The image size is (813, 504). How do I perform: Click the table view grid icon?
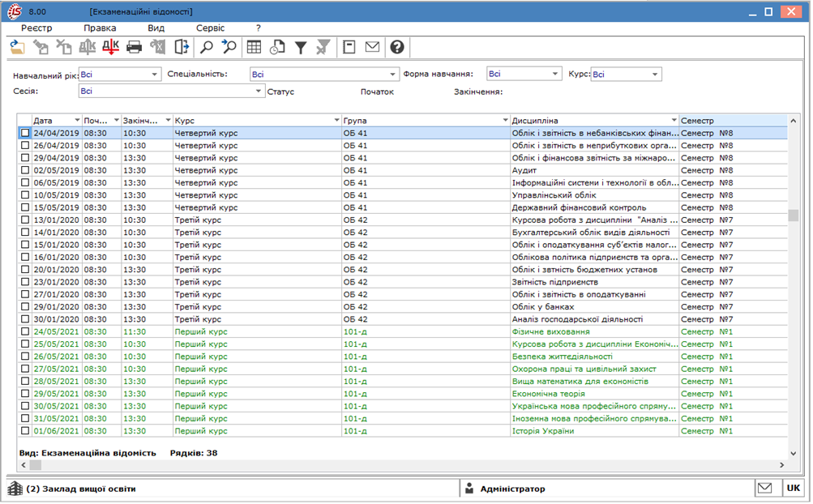pyautogui.click(x=254, y=47)
